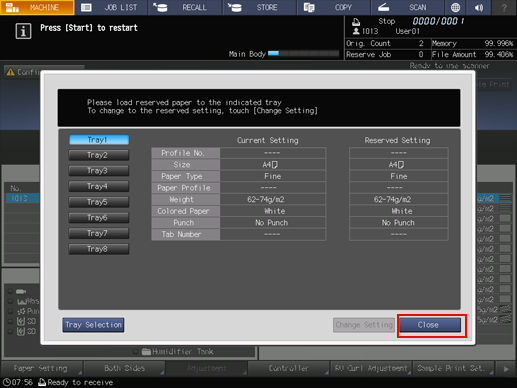Screen dimensions: 517x388
Task: Click the Current Setting Paper Type Fine
Action: 273,176
